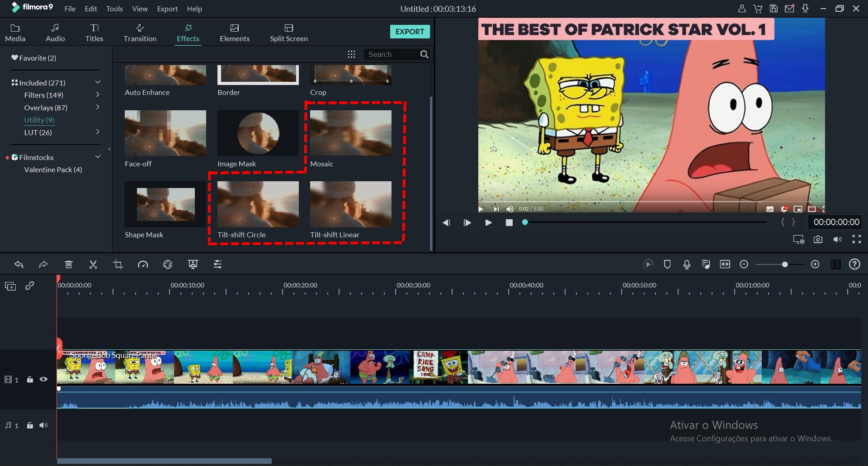Image resolution: width=868 pixels, height=466 pixels.
Task: Switch the effects grid view icon
Action: 352,55
